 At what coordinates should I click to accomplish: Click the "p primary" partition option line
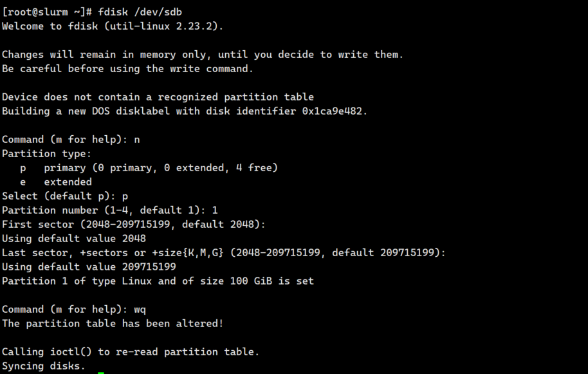point(149,168)
